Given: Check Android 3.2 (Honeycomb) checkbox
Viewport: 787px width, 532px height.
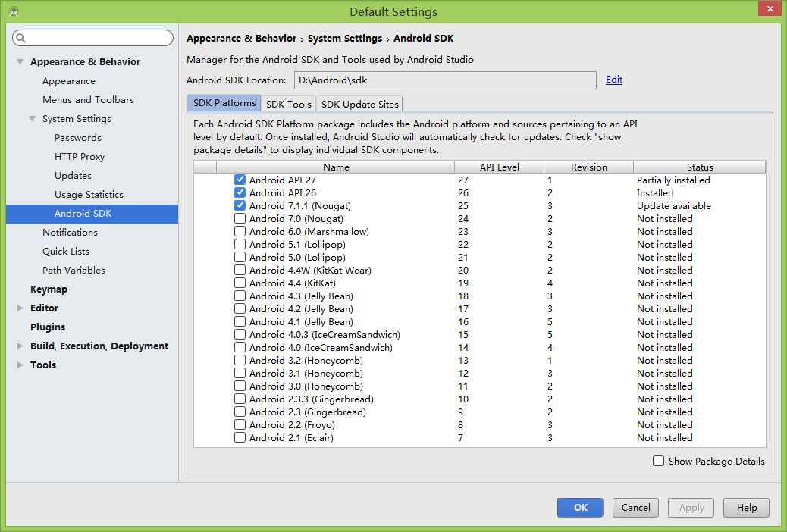Looking at the screenshot, I should [x=240, y=361].
